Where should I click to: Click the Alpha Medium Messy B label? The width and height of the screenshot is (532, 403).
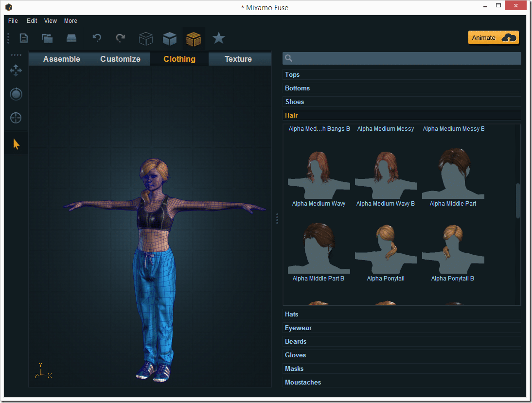[x=454, y=129]
